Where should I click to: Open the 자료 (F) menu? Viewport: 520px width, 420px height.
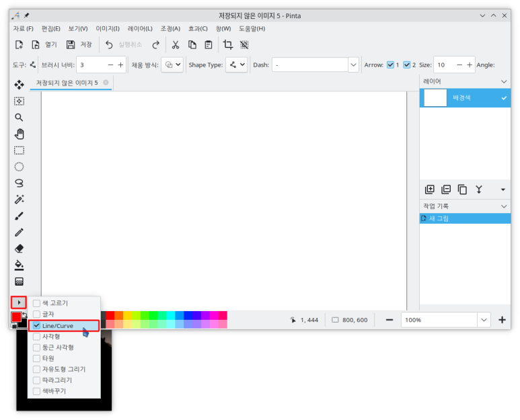[x=24, y=29]
